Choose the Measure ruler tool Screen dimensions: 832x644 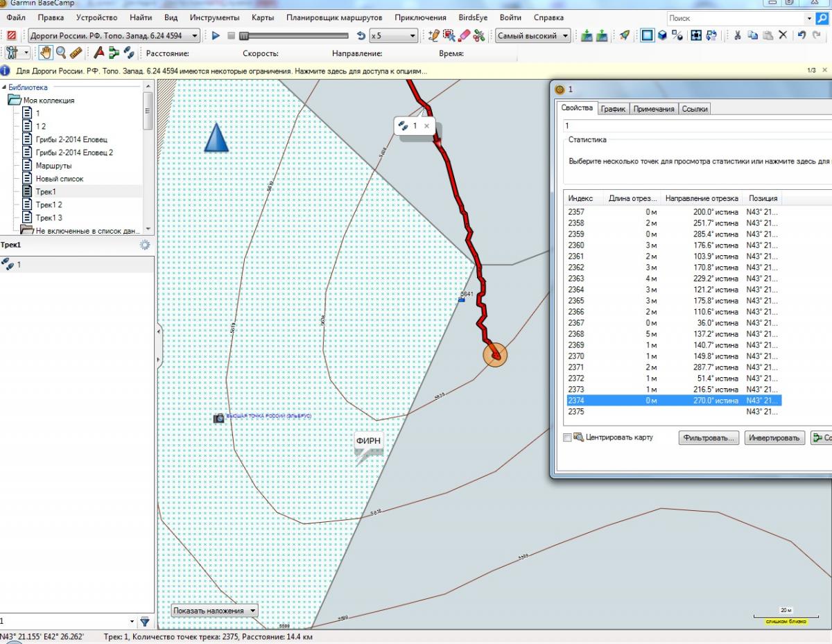76,53
